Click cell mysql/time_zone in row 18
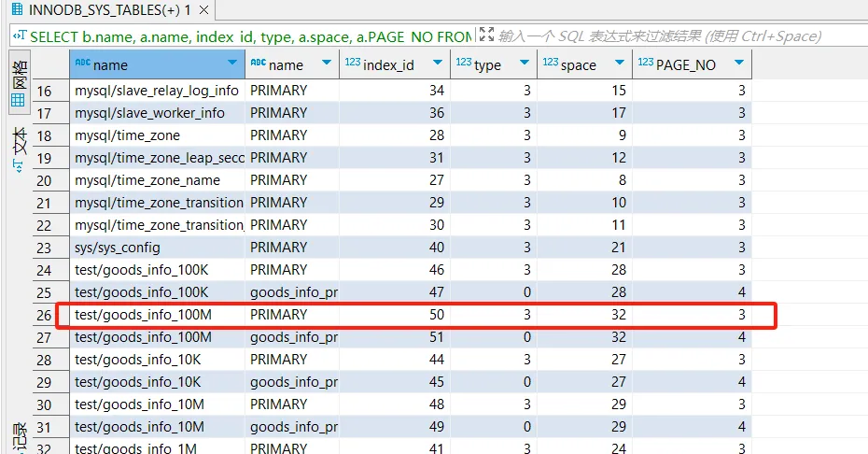This screenshot has width=868, height=454. click(157, 135)
